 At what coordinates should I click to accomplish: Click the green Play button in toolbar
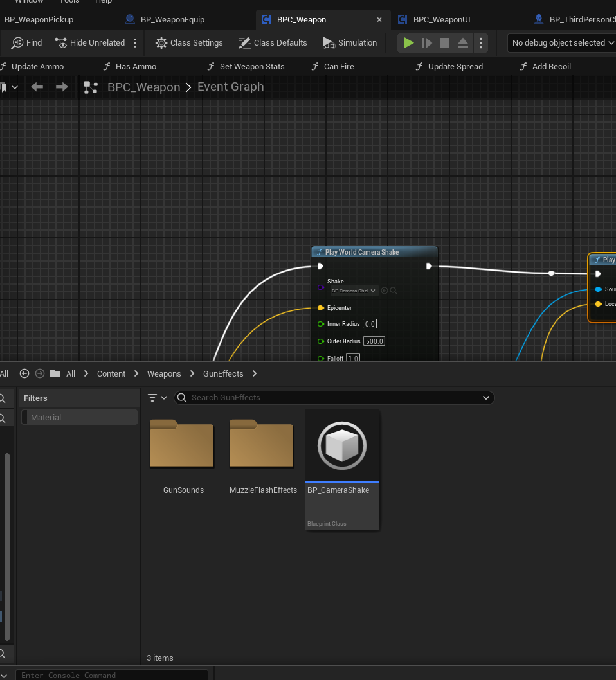[x=408, y=43]
